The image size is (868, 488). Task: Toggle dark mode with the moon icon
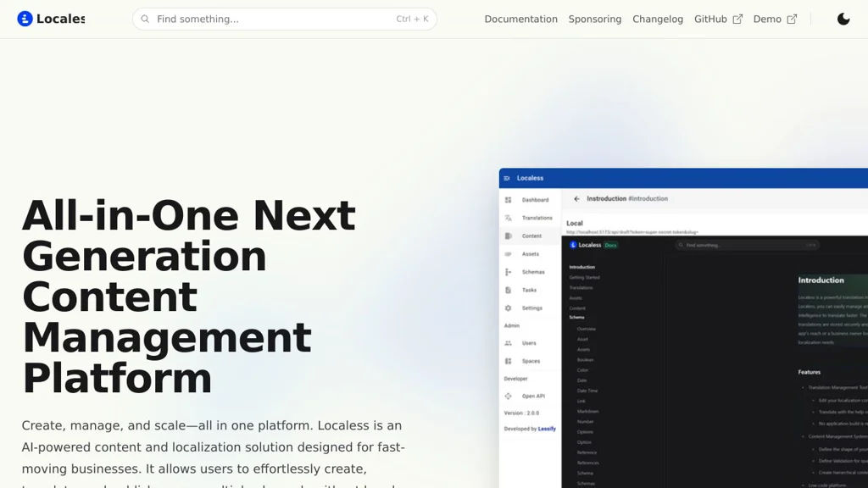coord(843,19)
